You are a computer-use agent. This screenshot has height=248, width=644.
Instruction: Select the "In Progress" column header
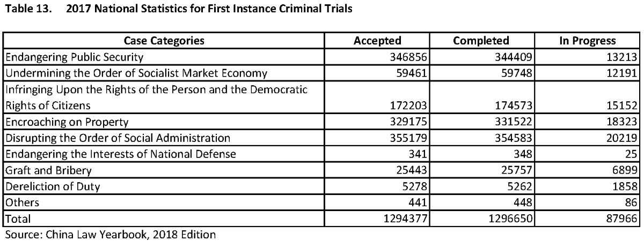point(587,41)
